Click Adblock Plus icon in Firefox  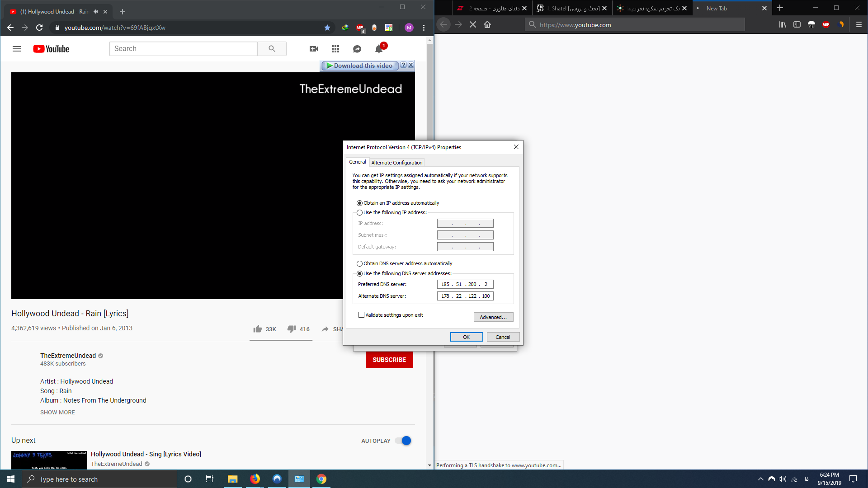tap(826, 24)
